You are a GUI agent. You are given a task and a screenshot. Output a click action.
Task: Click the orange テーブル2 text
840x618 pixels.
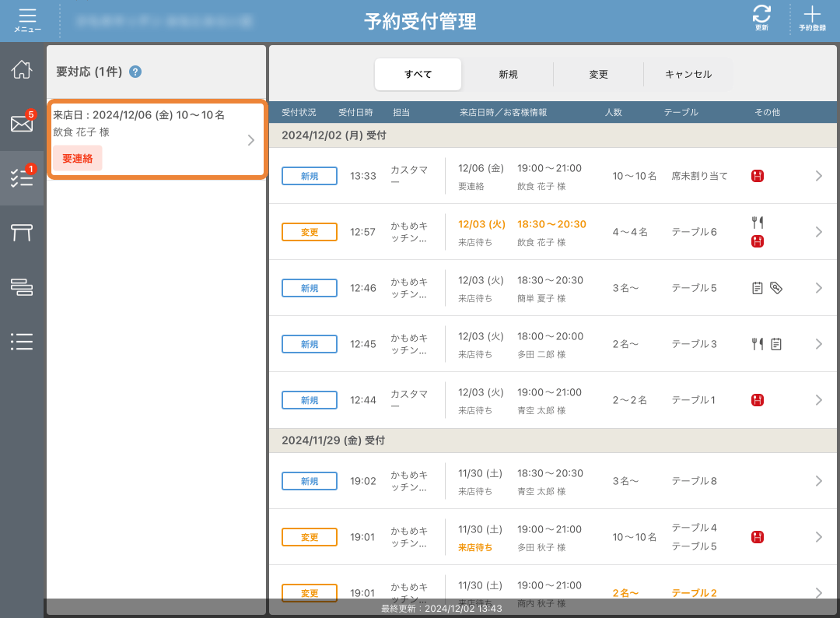[x=695, y=593]
